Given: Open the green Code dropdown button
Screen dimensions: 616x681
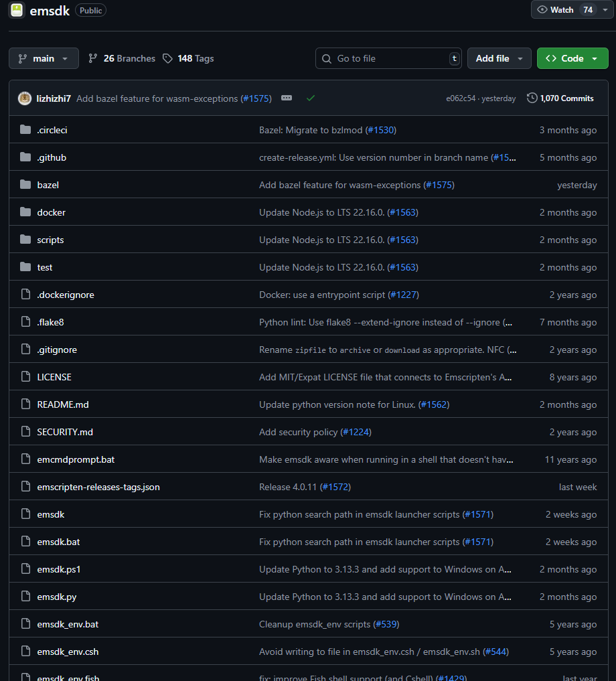Looking at the screenshot, I should pos(572,58).
